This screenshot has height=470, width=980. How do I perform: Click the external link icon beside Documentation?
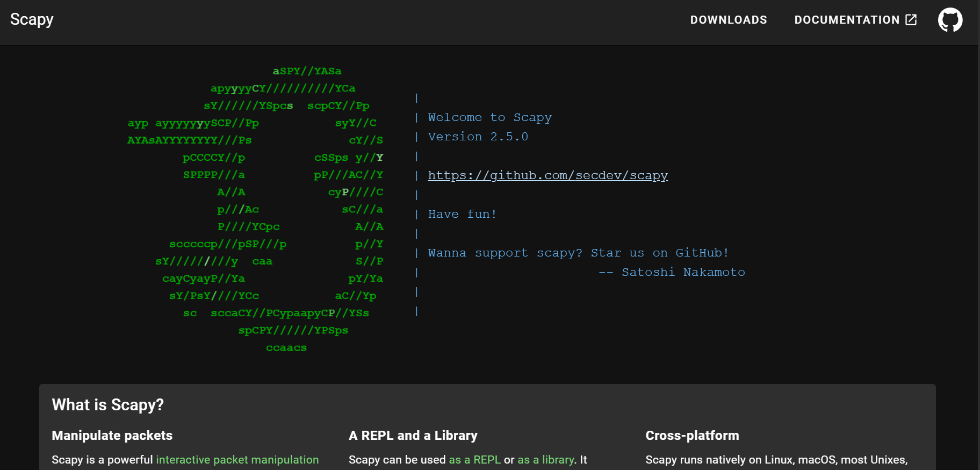[x=911, y=20]
